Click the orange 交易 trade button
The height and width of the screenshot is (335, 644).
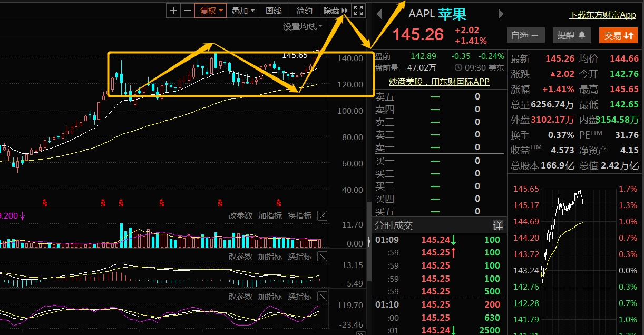pyautogui.click(x=618, y=35)
